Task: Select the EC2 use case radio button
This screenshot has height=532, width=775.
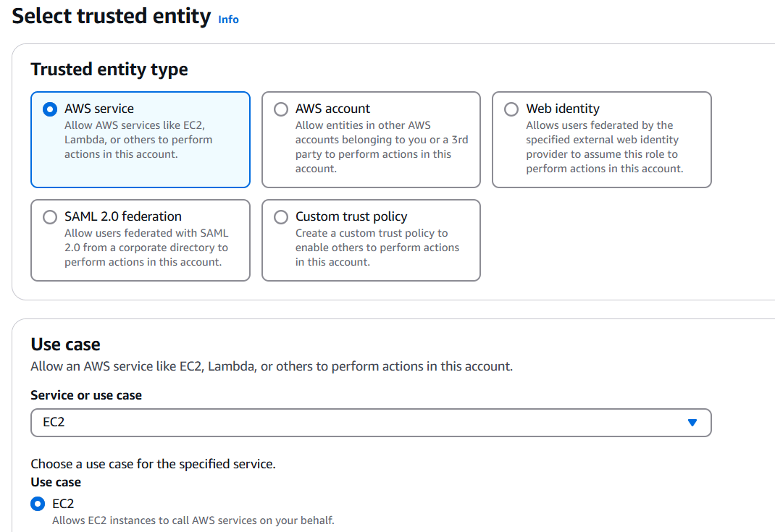Action: pyautogui.click(x=38, y=504)
